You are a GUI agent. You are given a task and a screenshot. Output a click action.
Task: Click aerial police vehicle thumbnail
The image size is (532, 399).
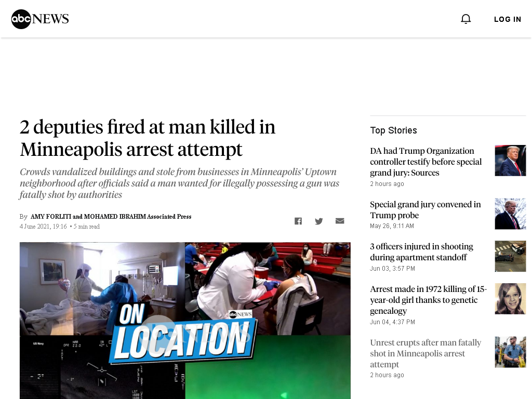tap(510, 256)
